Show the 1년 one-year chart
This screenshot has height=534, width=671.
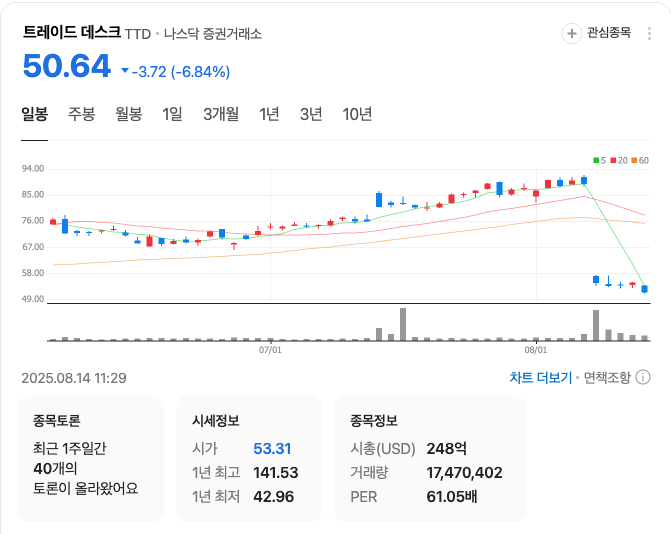tap(269, 114)
